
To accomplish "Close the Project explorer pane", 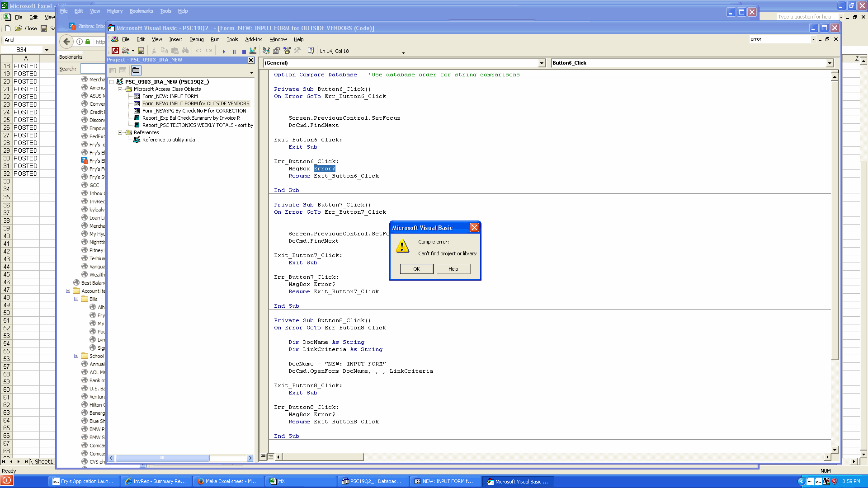I will pos(251,60).
